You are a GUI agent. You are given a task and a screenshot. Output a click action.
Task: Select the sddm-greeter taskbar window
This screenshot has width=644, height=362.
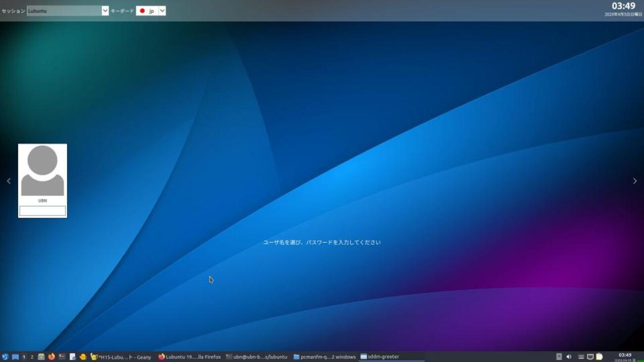[391, 357]
